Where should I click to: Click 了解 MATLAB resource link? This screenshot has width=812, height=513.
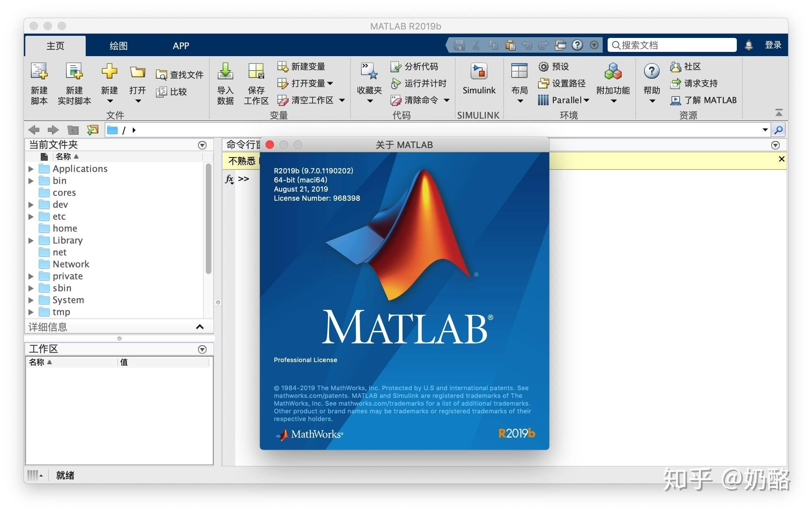tap(703, 100)
